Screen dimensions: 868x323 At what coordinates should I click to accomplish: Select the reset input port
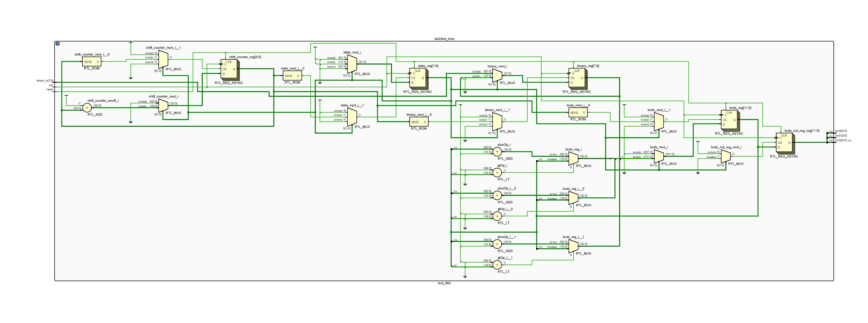tap(49, 90)
